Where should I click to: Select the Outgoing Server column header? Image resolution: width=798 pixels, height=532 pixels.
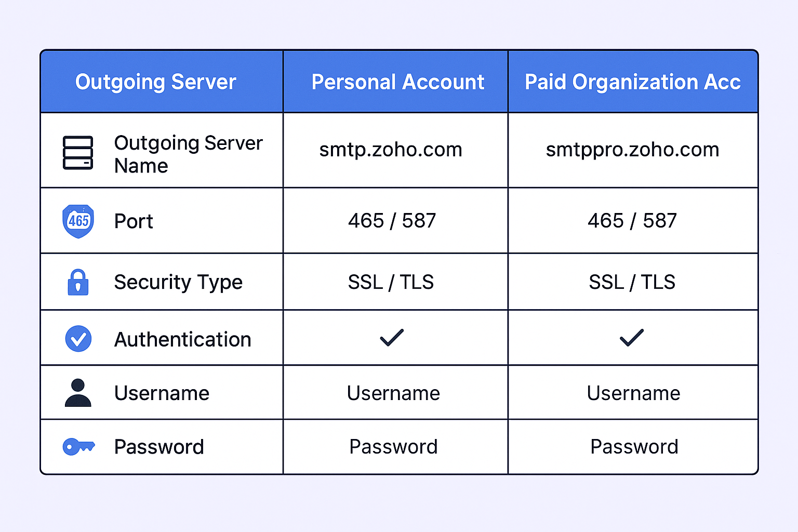tap(156, 82)
